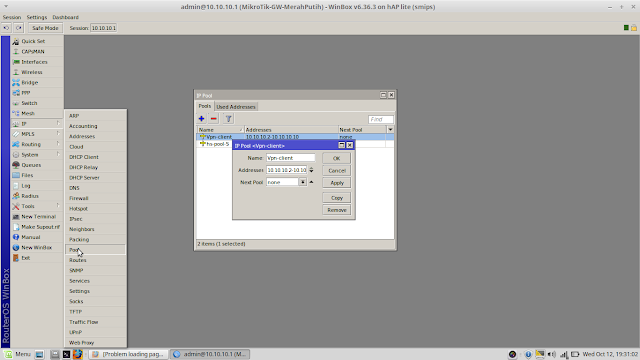
Task: Click the Session address field in toolbar
Action: 104,28
